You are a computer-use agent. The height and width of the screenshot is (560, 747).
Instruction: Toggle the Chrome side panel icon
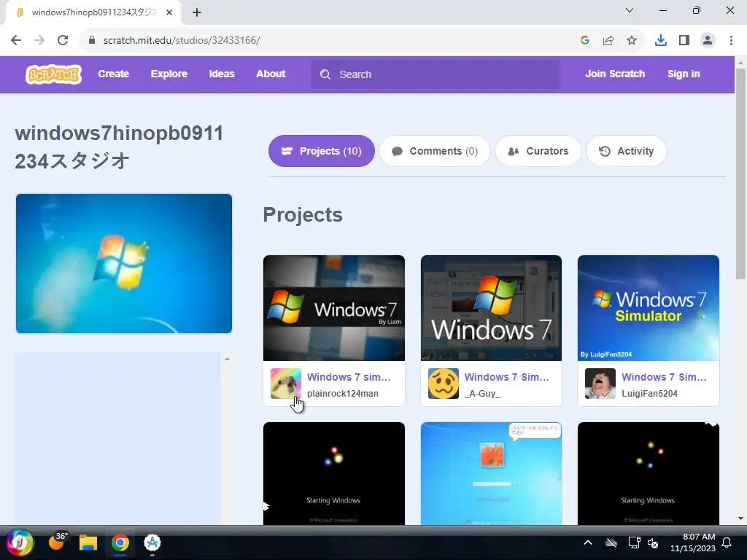click(684, 41)
